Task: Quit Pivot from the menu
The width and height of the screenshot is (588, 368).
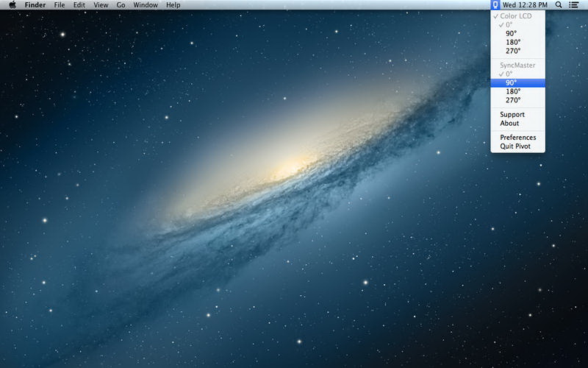Action: point(516,146)
